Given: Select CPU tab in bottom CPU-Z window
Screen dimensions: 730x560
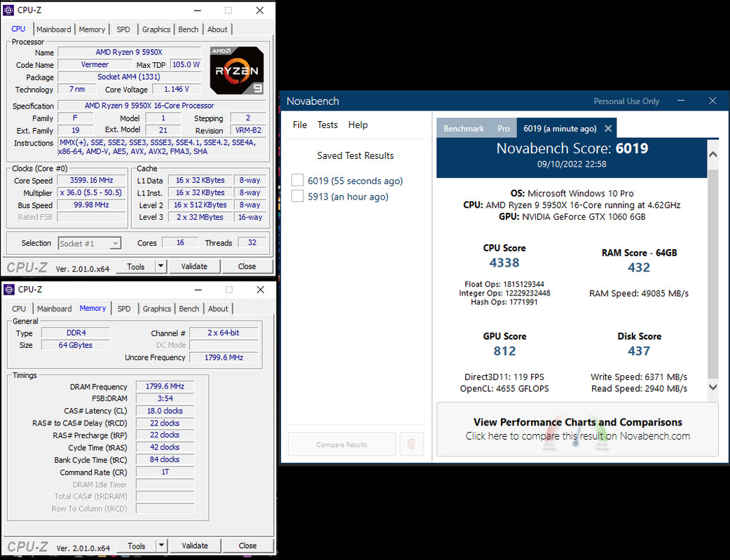Looking at the screenshot, I should coord(19,309).
